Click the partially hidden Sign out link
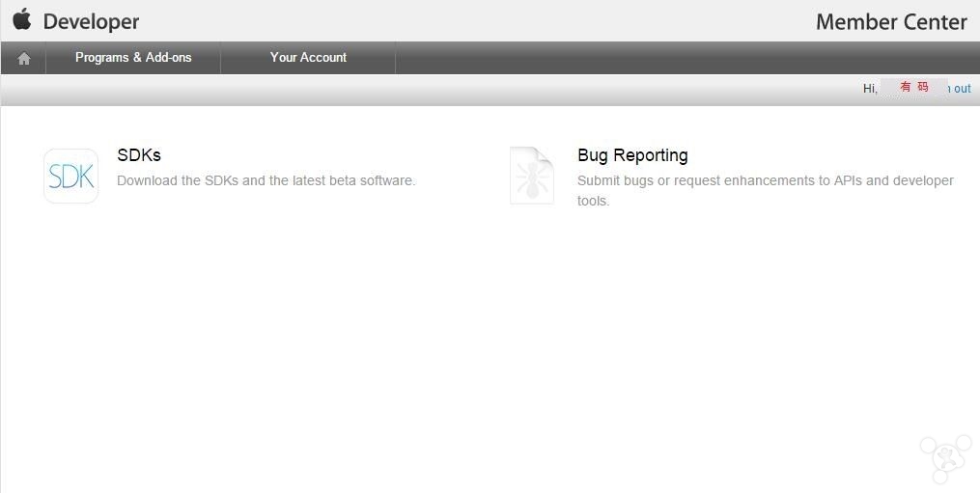980x493 pixels. click(962, 89)
